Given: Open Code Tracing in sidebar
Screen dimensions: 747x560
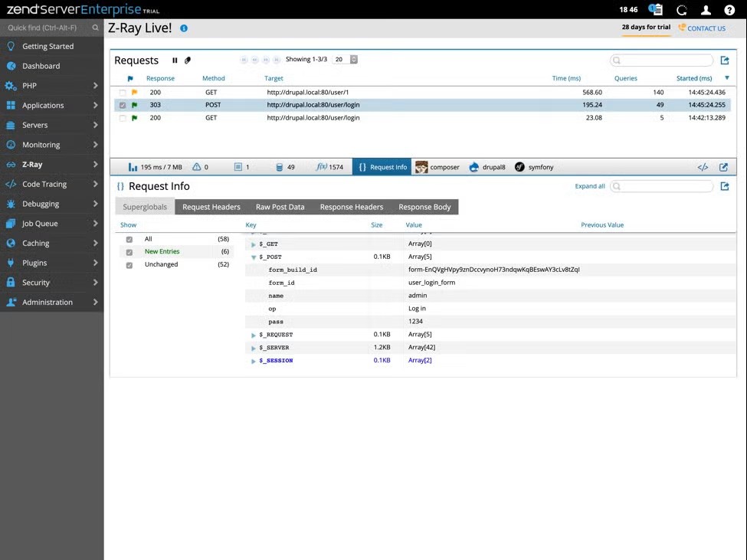Looking at the screenshot, I should click(x=51, y=185).
